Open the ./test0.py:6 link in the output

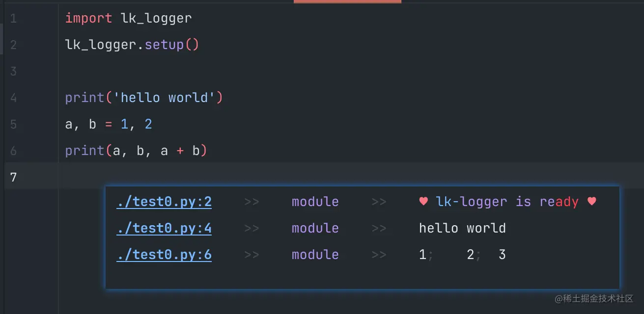point(164,255)
